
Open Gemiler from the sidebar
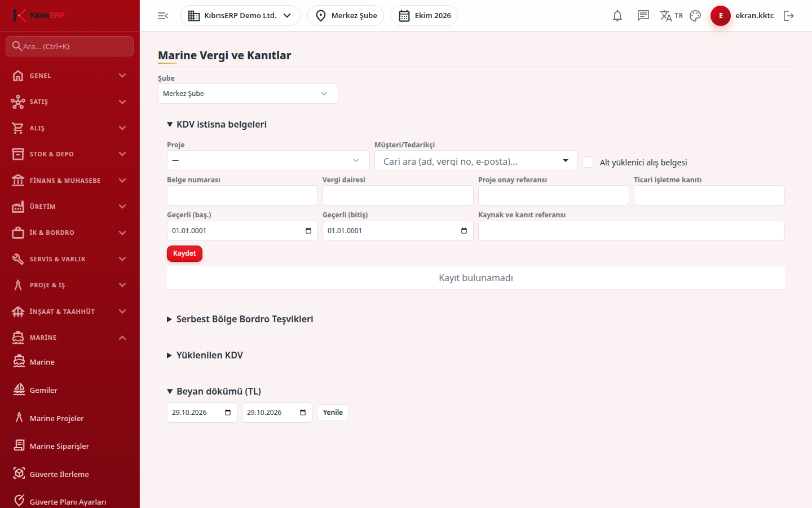coord(70,390)
